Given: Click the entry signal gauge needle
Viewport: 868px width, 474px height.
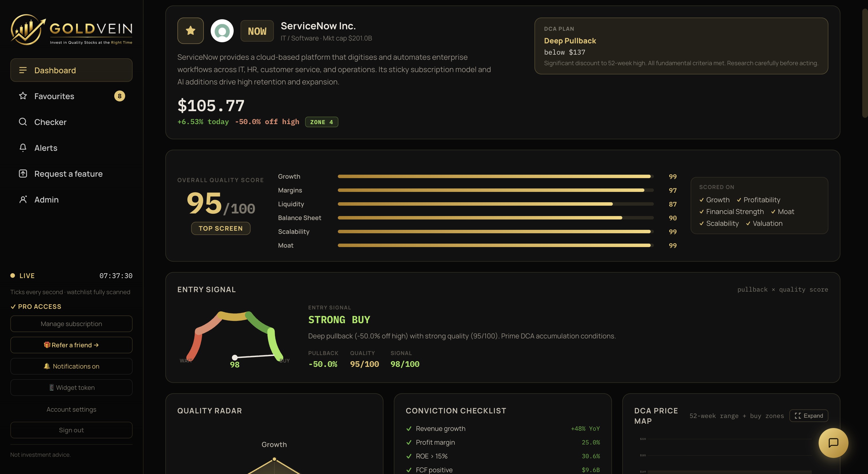Looking at the screenshot, I should click(254, 356).
